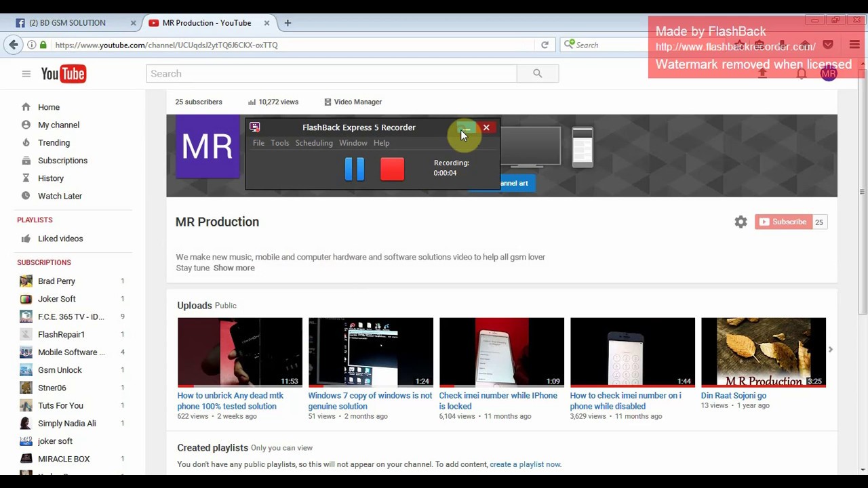
Task: Toggle the YouTube hamburger guide menu
Action: coord(26,74)
